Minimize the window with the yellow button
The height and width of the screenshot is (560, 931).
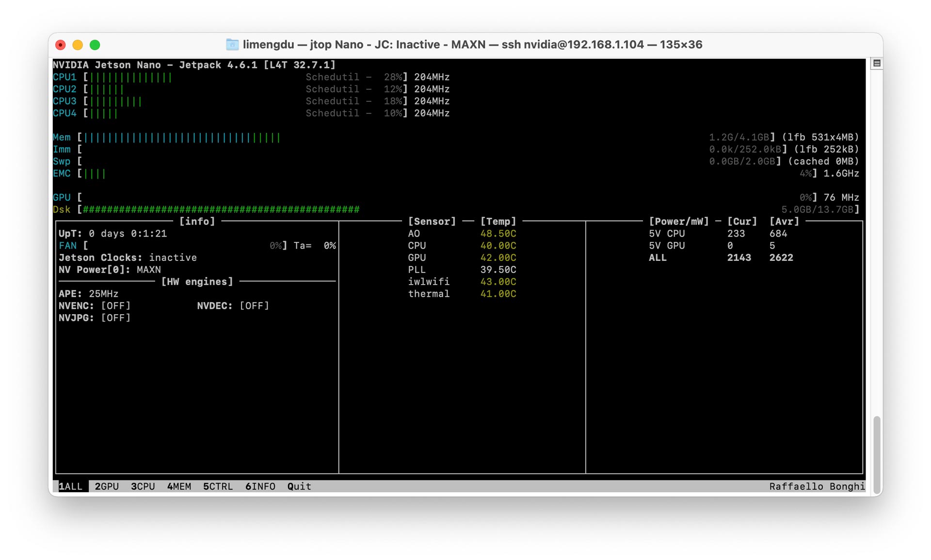coord(78,45)
